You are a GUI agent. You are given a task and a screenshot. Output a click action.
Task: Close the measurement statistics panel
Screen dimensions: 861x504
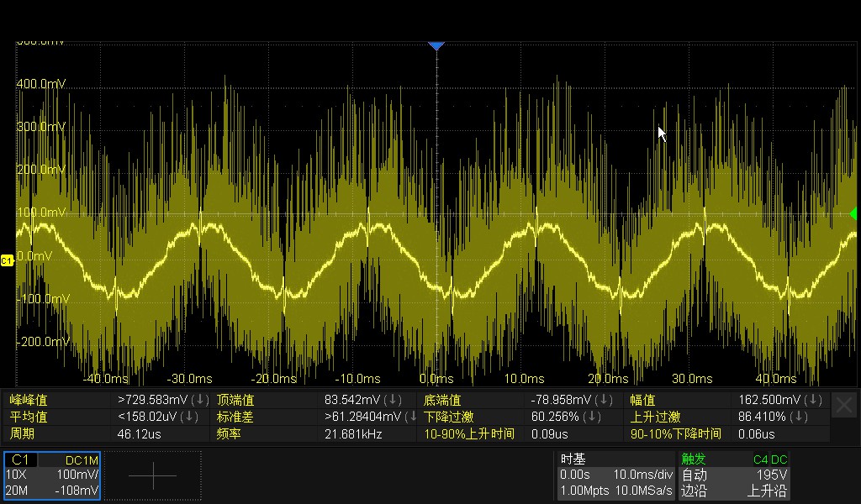point(844,404)
